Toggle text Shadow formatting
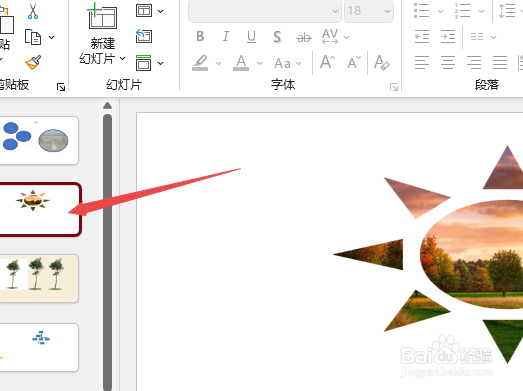This screenshot has height=391, width=523. [x=277, y=37]
